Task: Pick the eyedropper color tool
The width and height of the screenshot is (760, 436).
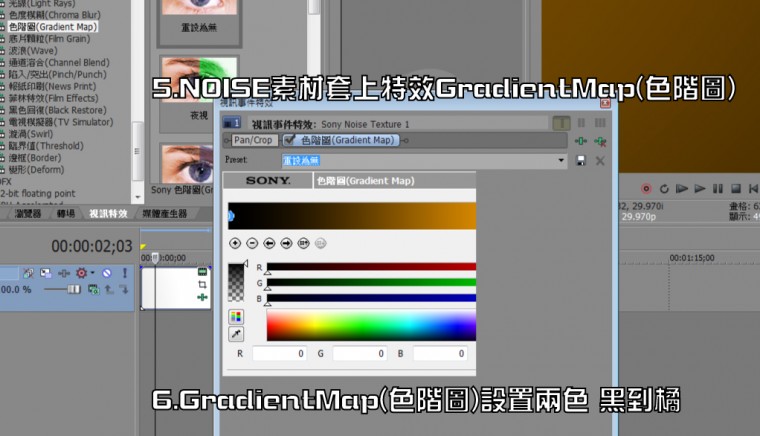Action: coord(236,334)
